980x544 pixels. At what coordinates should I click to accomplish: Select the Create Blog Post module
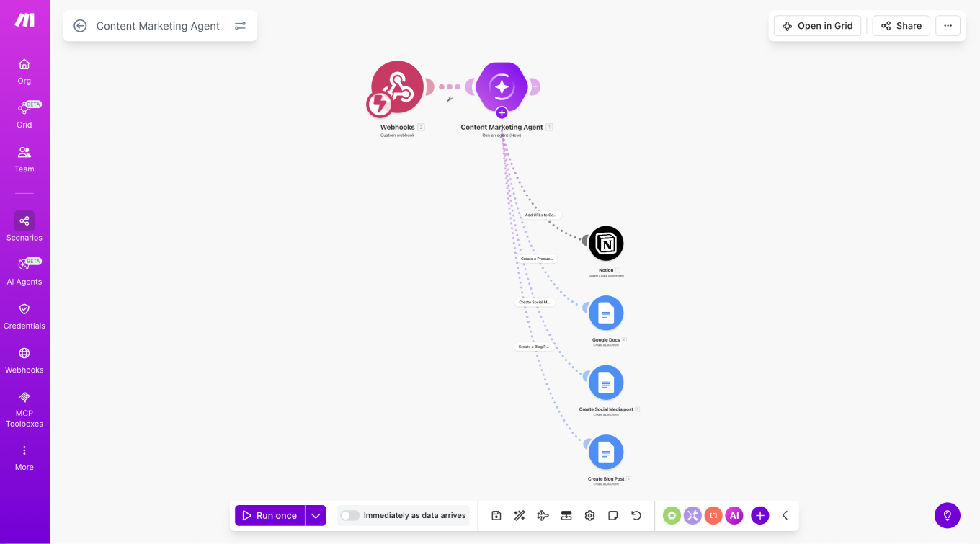coord(606,452)
